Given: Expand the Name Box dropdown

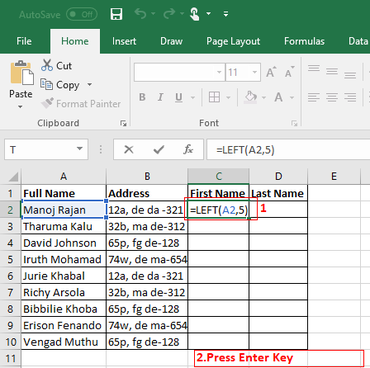Looking at the screenshot, I should point(80,149).
